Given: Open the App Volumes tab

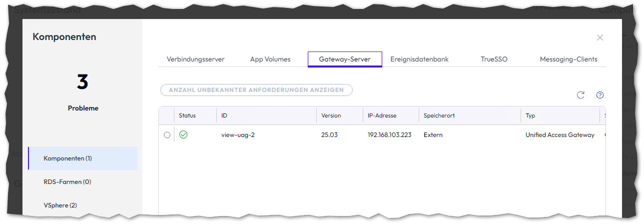Looking at the screenshot, I should [x=270, y=59].
